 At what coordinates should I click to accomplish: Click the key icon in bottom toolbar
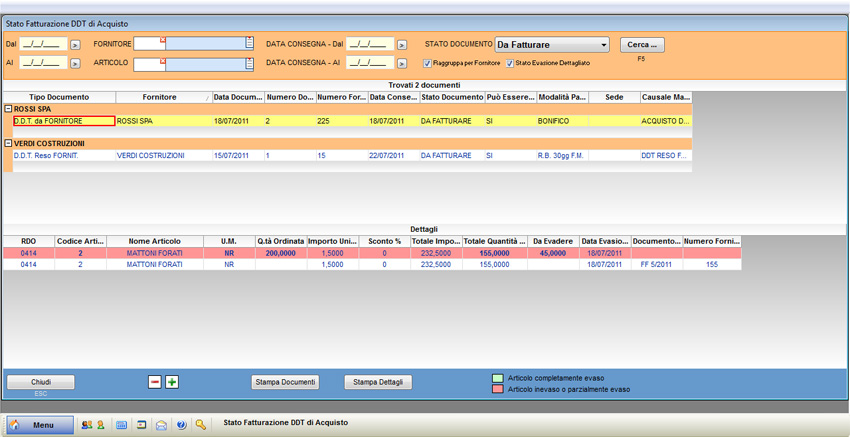[201, 425]
